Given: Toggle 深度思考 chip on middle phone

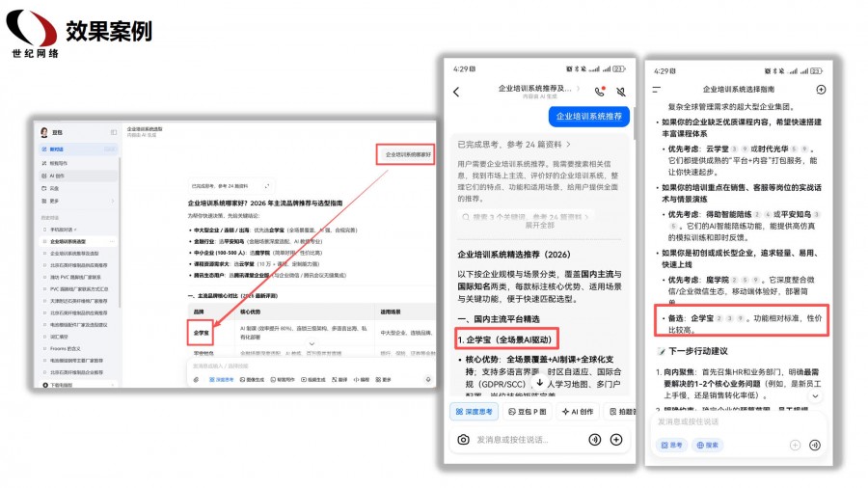Looking at the screenshot, I should tap(474, 412).
